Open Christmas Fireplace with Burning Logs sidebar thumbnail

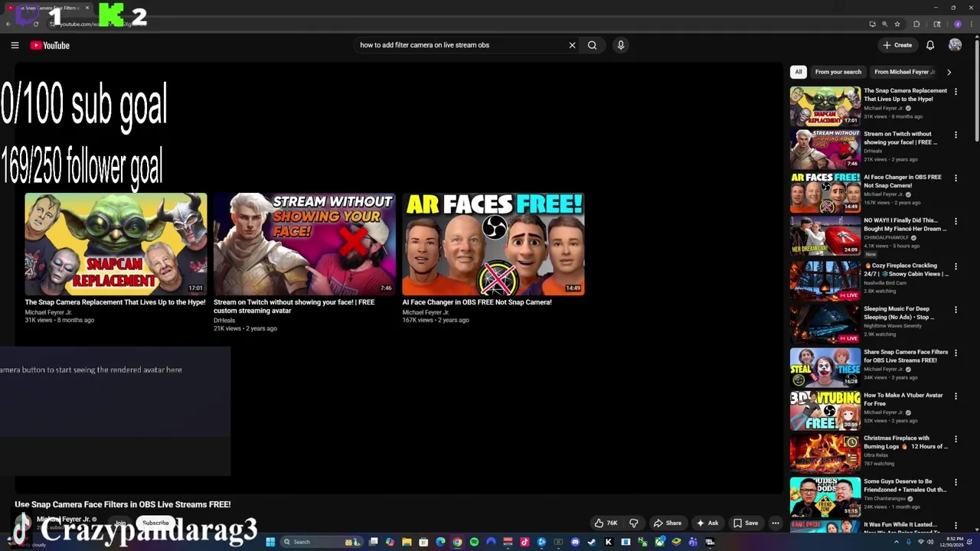click(x=825, y=454)
